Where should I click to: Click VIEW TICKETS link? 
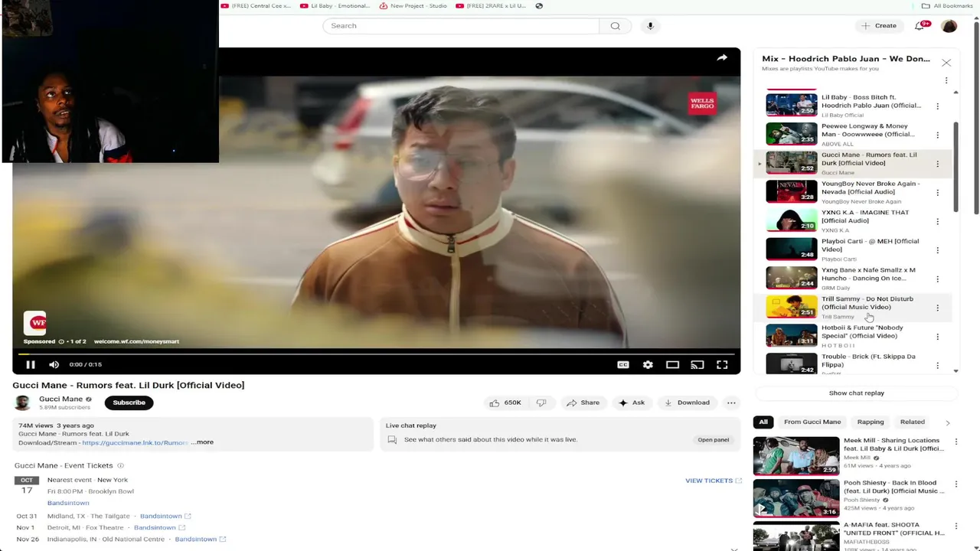pos(713,481)
